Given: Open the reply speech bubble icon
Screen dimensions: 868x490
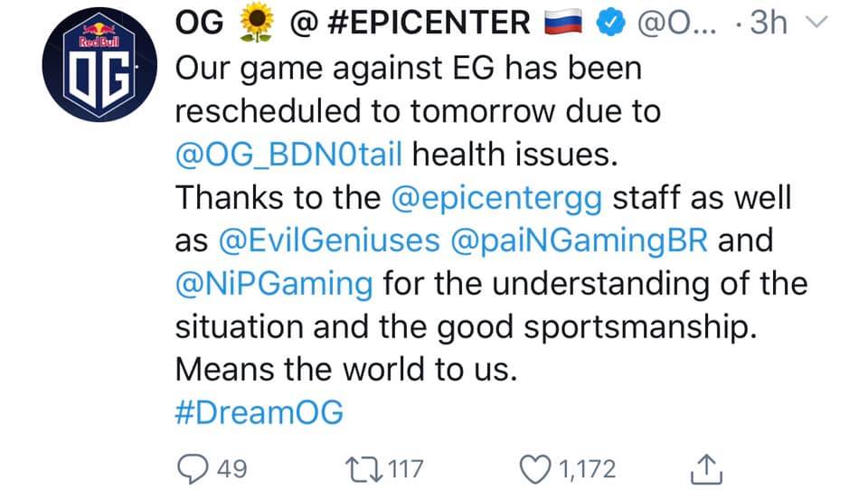Looking at the screenshot, I should (x=193, y=469).
